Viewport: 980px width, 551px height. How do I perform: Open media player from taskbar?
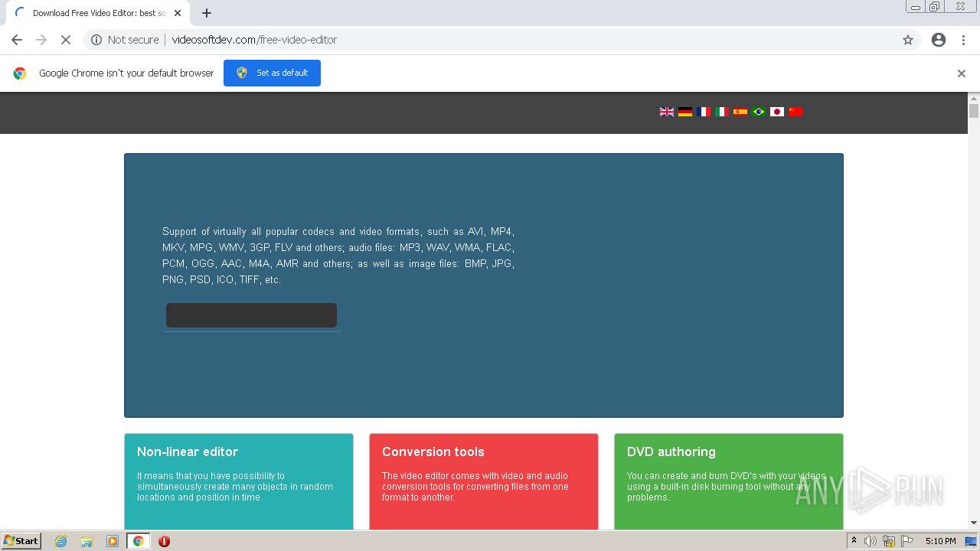113,541
